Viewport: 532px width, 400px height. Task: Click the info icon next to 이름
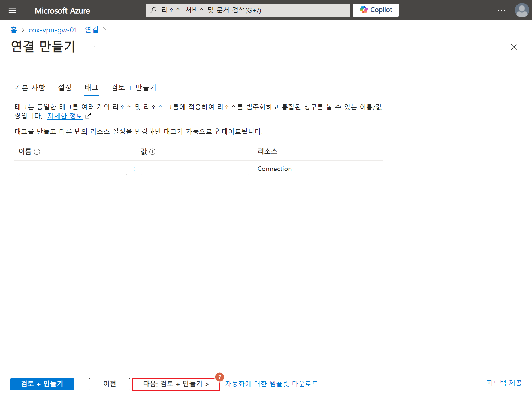pos(37,152)
